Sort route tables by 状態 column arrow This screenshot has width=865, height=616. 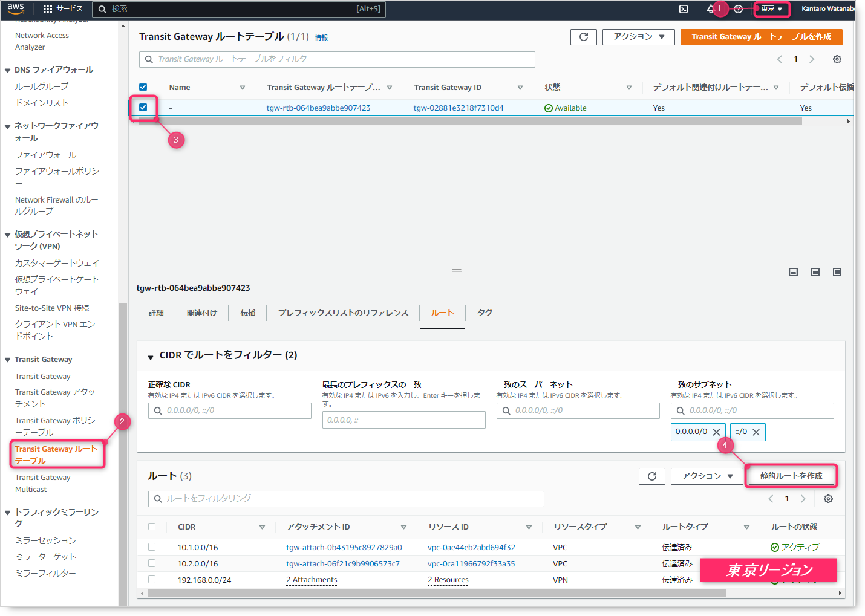point(629,88)
